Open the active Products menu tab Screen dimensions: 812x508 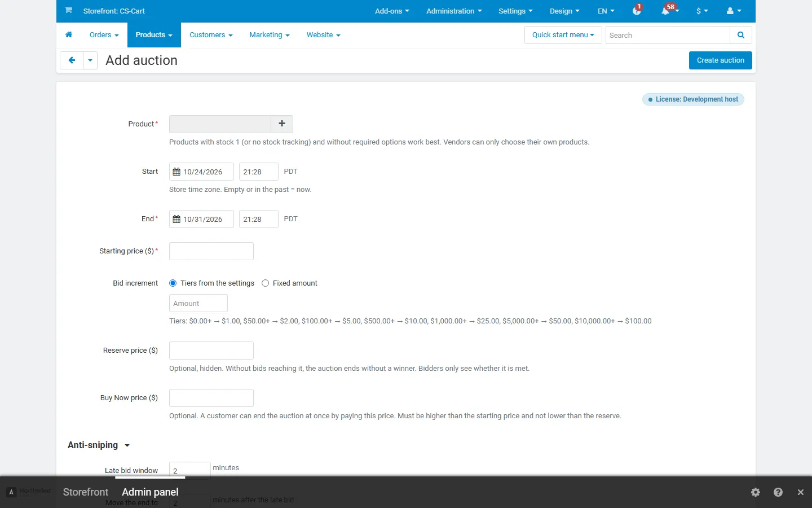154,35
